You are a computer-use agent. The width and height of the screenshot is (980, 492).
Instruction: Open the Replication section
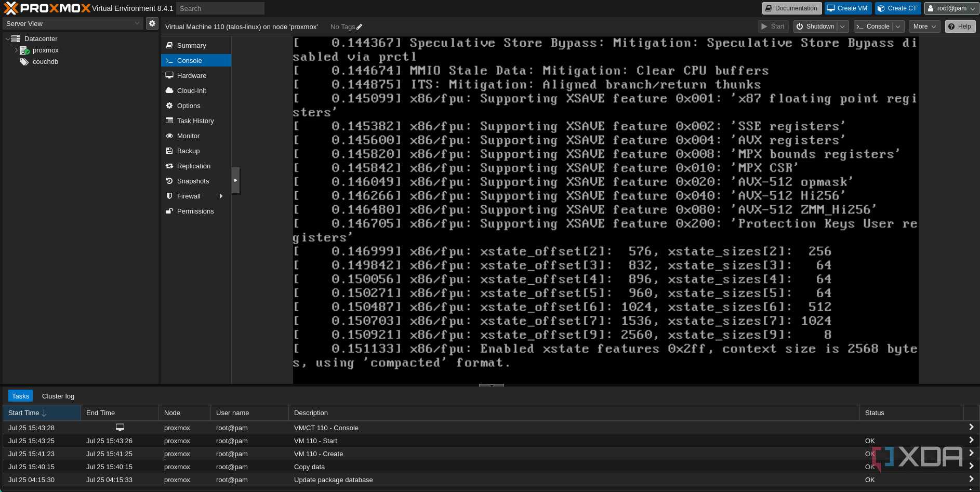click(196, 166)
